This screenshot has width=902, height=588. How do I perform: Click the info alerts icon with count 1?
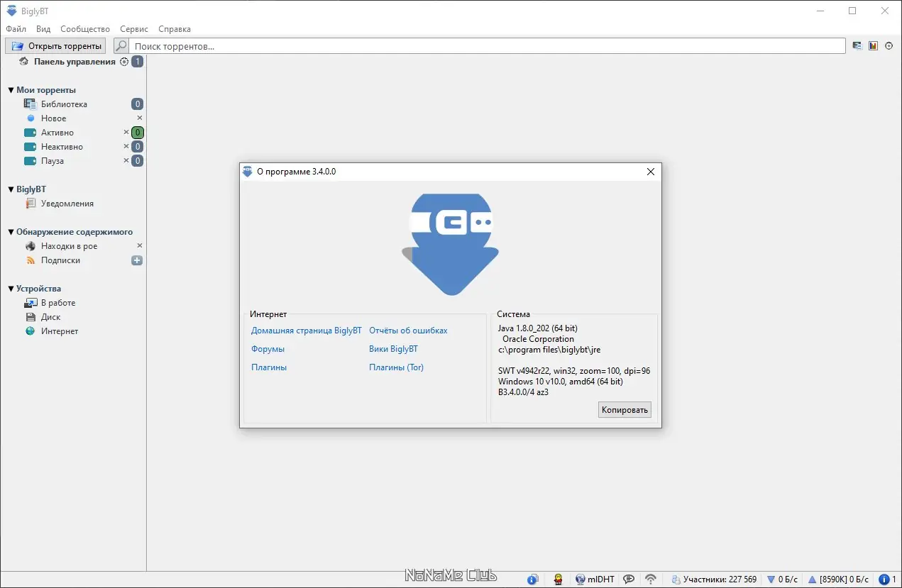tap(888, 579)
